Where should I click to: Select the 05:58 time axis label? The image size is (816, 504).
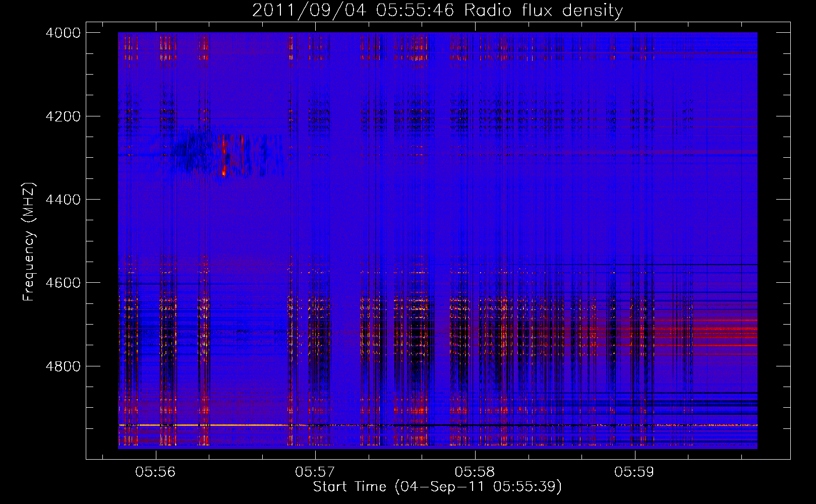pos(475,472)
